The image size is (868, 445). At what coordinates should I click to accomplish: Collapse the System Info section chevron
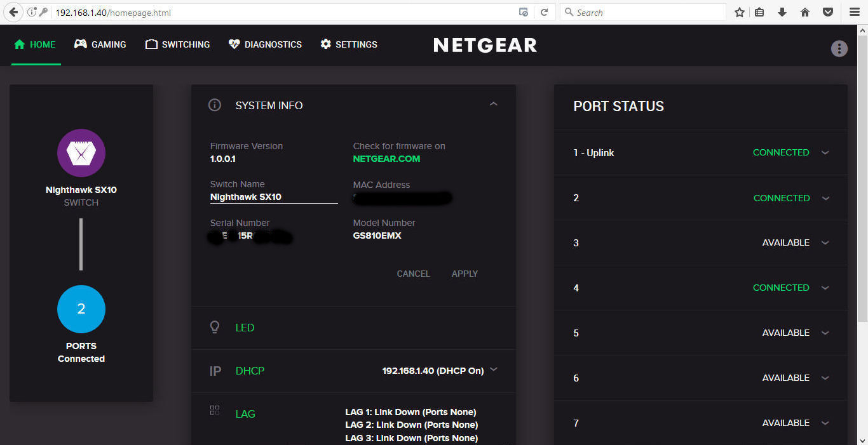point(494,104)
